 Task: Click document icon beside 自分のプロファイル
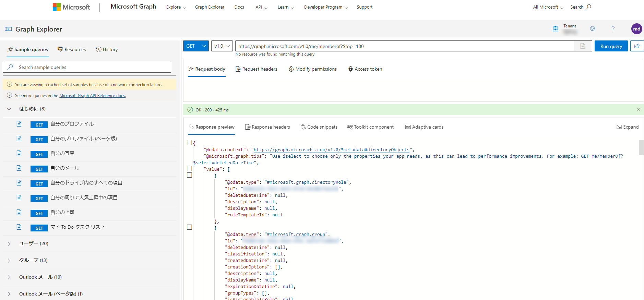tap(19, 124)
